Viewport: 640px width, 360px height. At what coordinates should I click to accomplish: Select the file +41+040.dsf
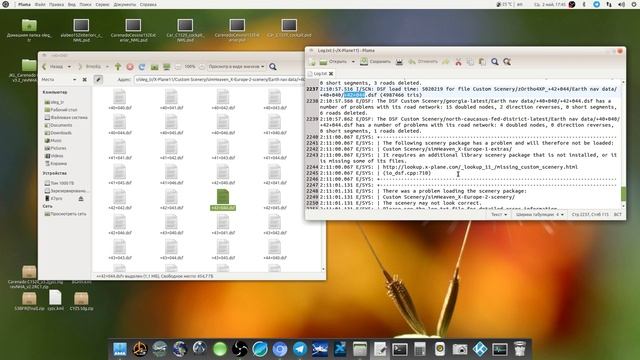point(274,125)
